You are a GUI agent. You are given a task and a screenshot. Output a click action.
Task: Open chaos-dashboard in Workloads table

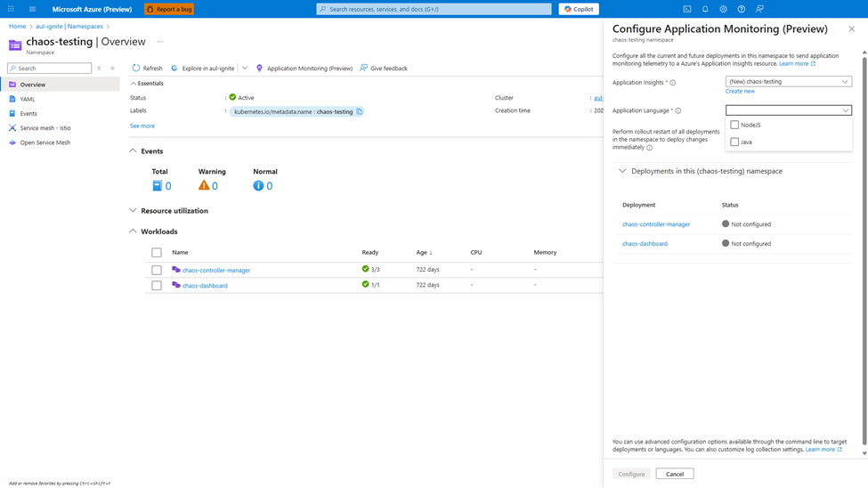pyautogui.click(x=205, y=286)
